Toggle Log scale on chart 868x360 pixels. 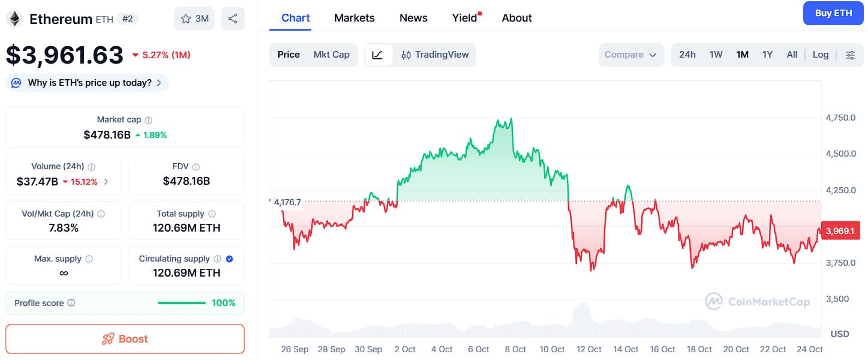[820, 55]
